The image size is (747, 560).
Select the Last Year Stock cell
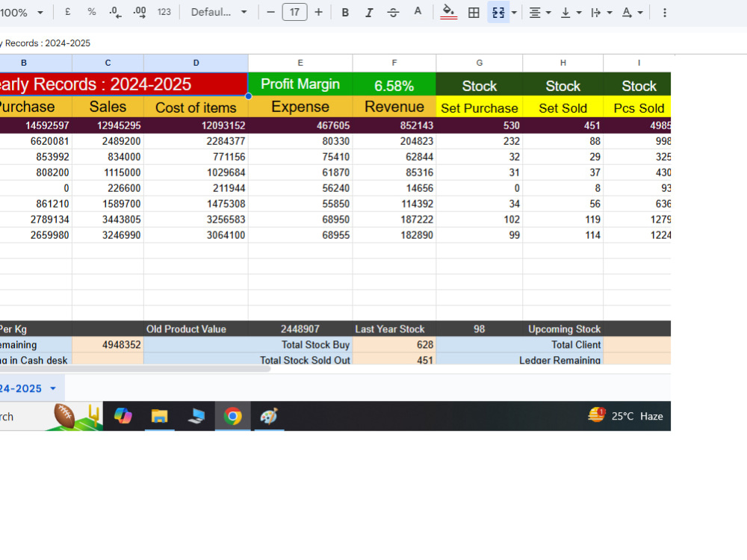click(394, 329)
